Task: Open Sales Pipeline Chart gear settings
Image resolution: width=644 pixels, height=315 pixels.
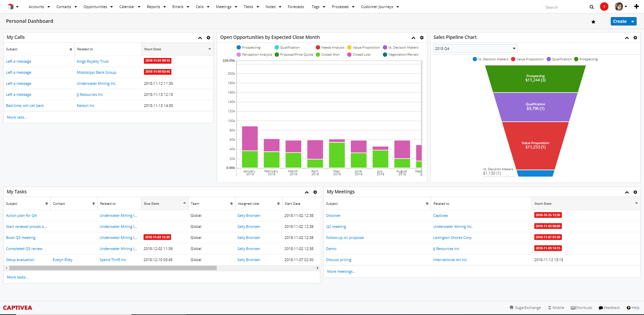Action: tap(635, 38)
